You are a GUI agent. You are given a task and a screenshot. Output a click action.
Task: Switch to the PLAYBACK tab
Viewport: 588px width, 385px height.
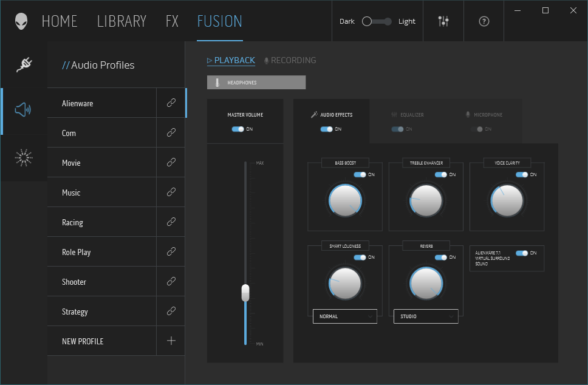pyautogui.click(x=231, y=60)
